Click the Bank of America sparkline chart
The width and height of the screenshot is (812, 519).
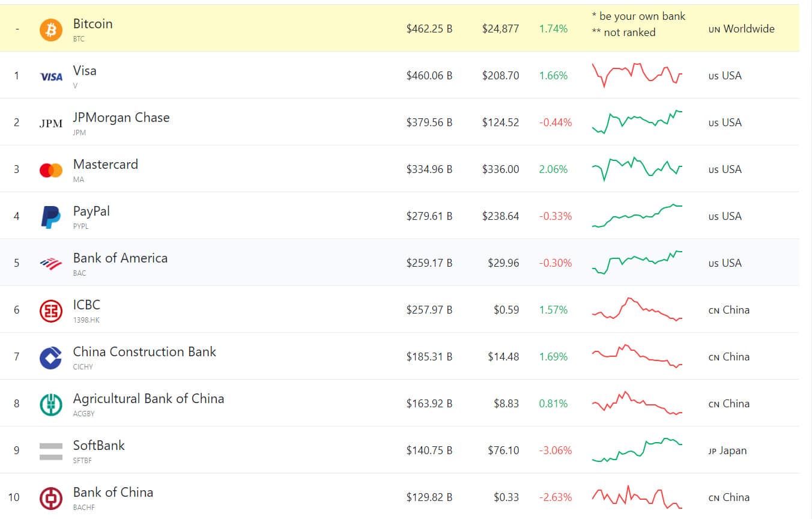point(637,263)
